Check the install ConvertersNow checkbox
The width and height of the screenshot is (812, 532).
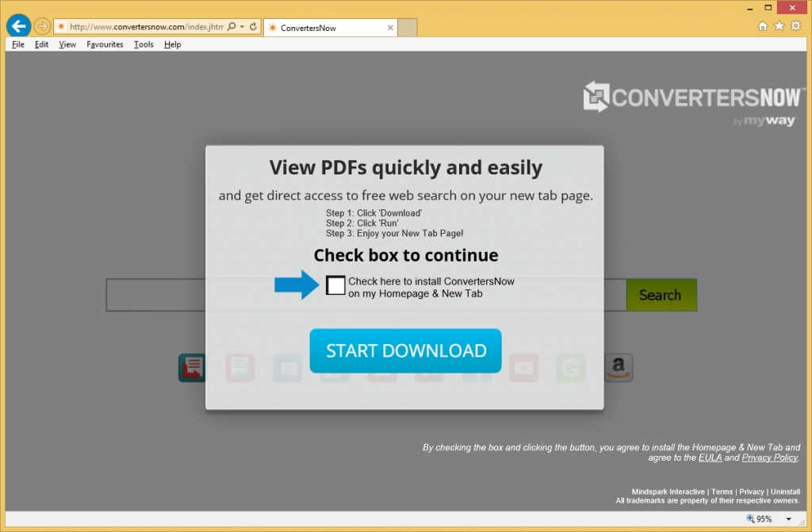[x=336, y=285]
